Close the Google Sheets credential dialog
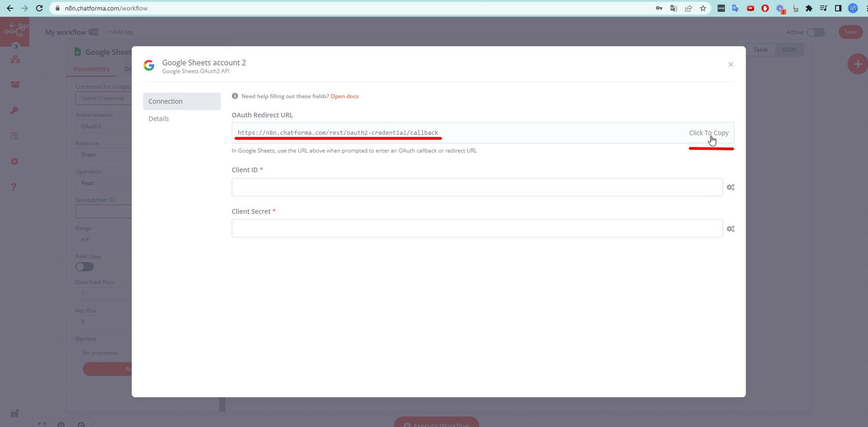This screenshot has height=427, width=868. click(x=731, y=65)
